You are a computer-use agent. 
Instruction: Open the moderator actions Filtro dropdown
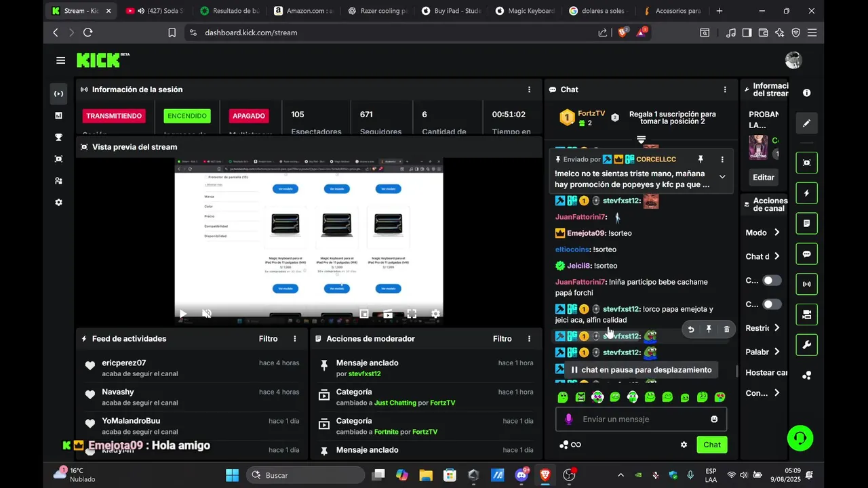tap(502, 339)
